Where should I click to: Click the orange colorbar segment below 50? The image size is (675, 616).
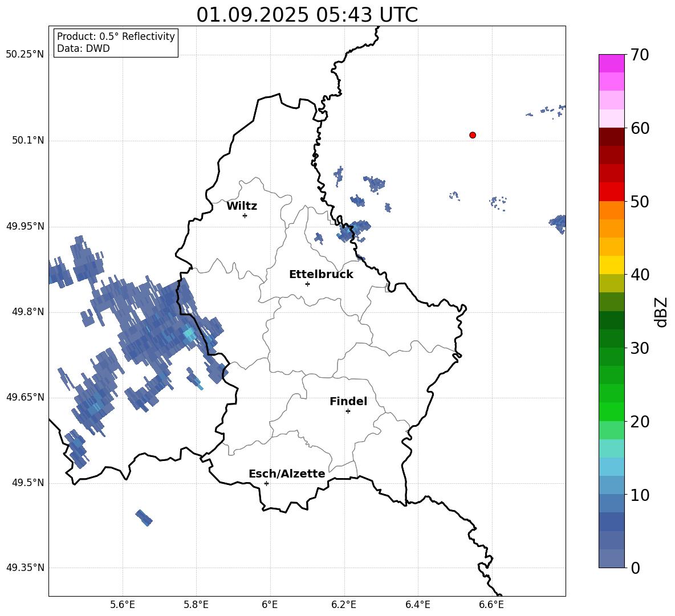[x=611, y=210]
